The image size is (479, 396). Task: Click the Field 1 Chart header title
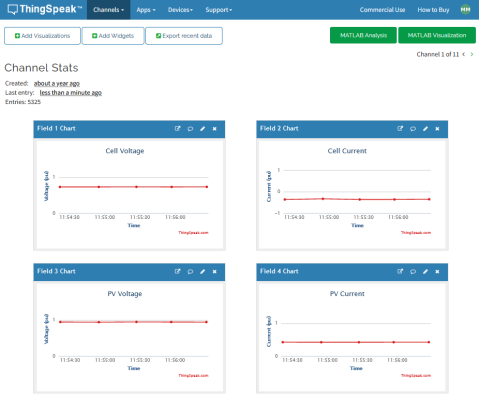pyautogui.click(x=56, y=129)
